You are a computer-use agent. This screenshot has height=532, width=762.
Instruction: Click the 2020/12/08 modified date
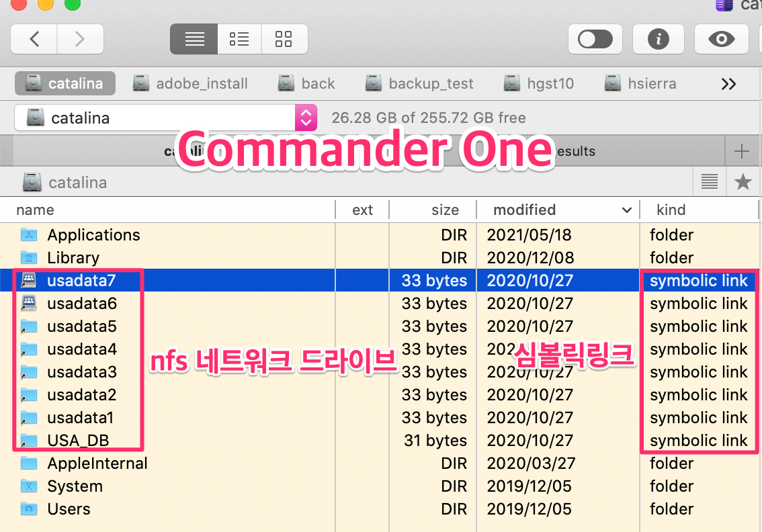(x=530, y=257)
